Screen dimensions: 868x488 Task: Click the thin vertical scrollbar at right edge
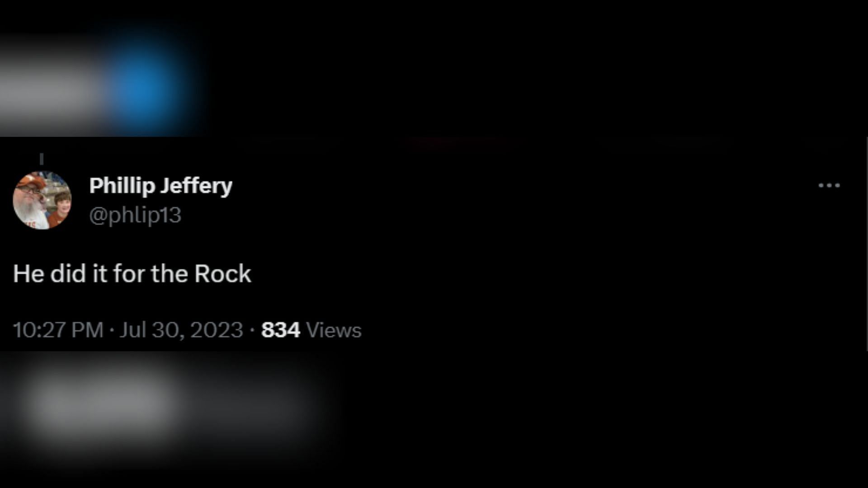867,244
